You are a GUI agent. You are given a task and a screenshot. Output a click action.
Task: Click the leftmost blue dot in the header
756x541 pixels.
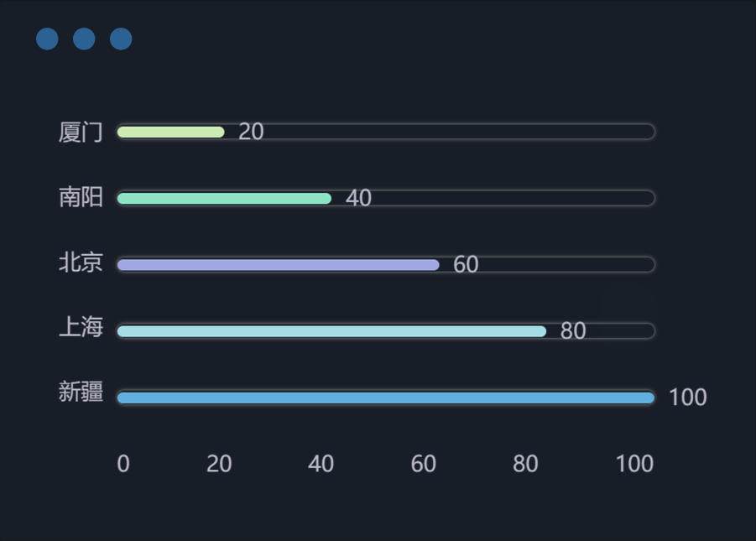coord(47,39)
